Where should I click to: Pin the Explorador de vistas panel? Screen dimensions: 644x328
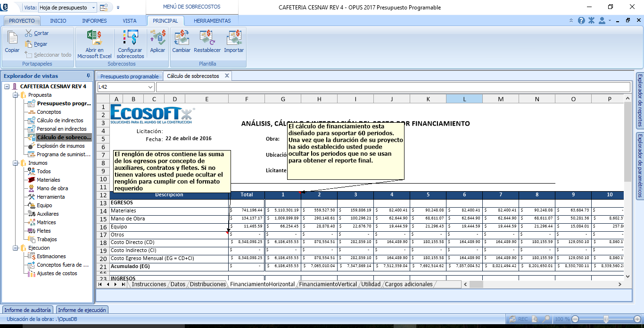(88, 76)
